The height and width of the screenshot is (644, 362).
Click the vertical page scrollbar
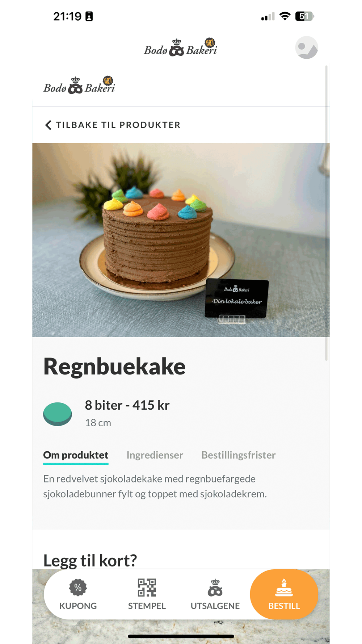click(326, 213)
